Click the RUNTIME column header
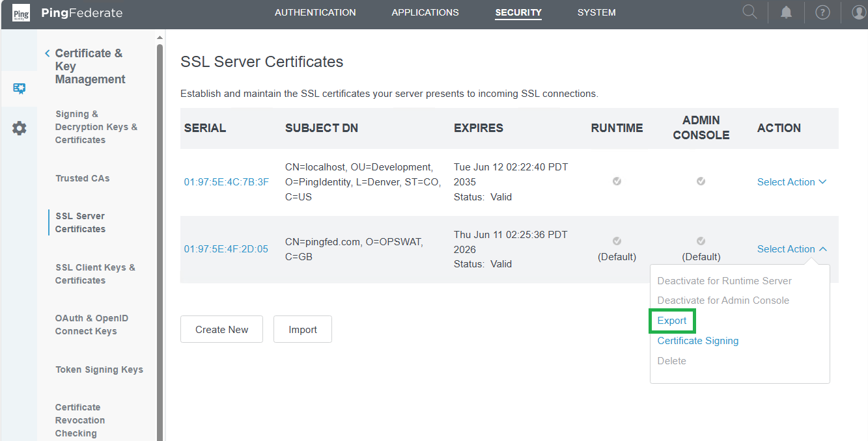 (x=617, y=128)
